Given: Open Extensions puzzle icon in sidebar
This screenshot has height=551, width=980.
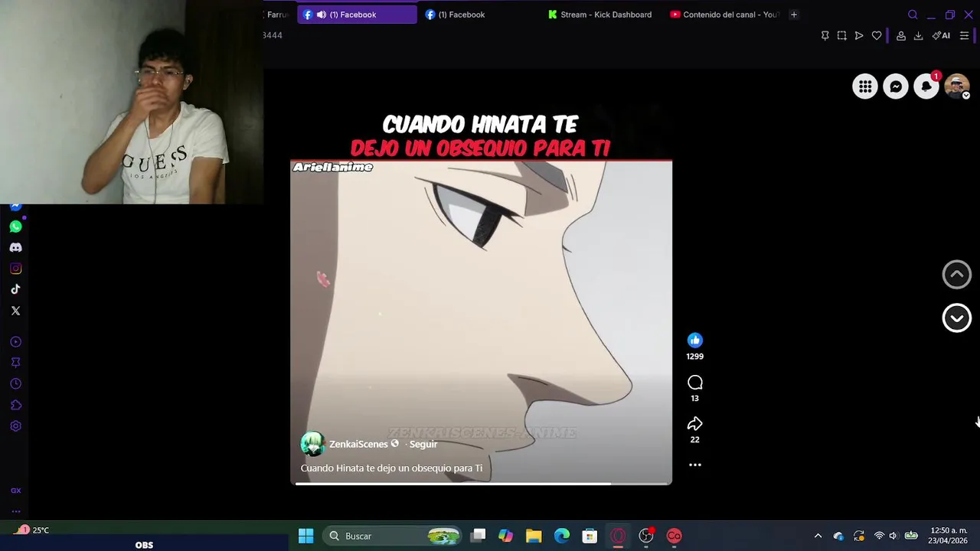Looking at the screenshot, I should pos(15,405).
